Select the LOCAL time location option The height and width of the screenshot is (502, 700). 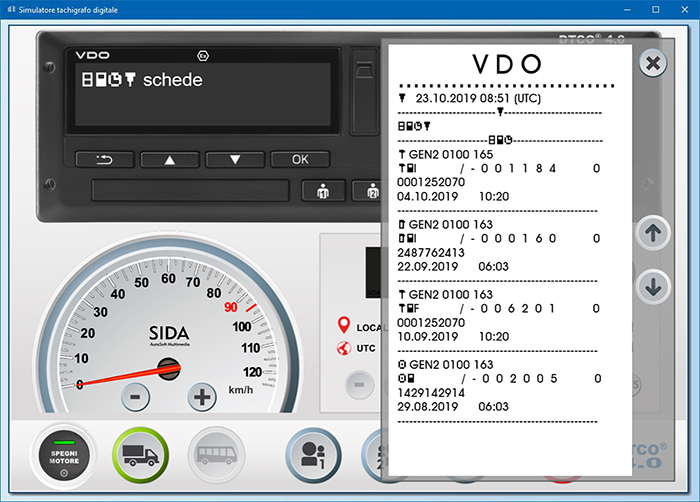346,327
